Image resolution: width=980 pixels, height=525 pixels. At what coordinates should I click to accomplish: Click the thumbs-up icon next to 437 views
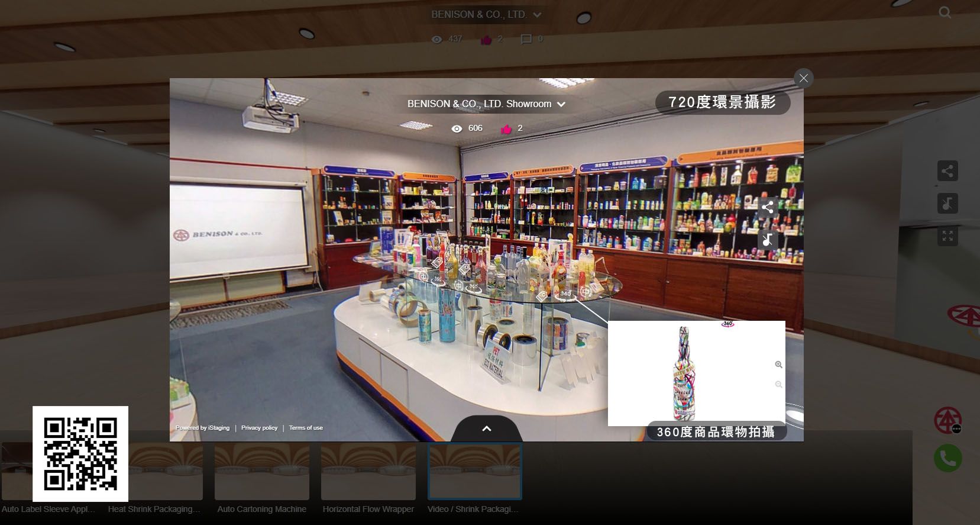click(486, 40)
